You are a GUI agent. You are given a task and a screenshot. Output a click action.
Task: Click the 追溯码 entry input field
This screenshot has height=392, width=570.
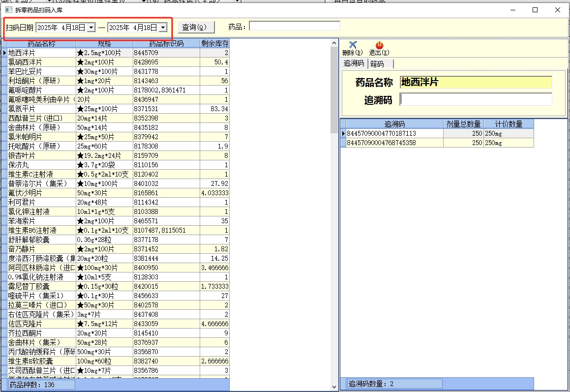click(476, 99)
